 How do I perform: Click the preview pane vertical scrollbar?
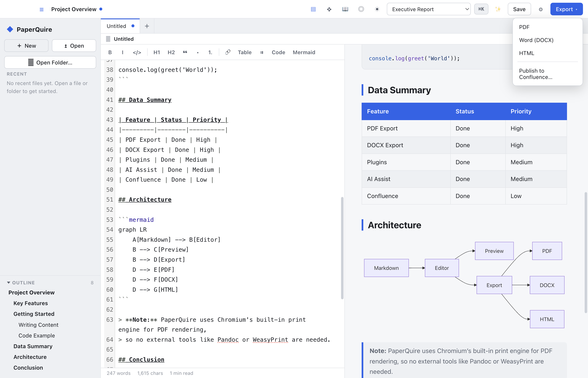click(x=586, y=252)
